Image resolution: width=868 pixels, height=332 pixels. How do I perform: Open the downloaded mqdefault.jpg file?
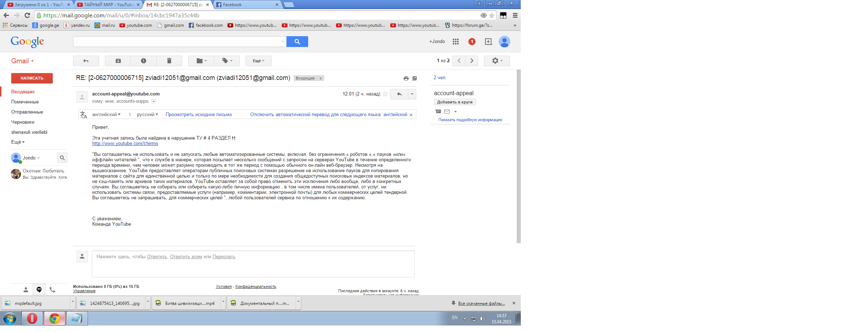point(36,303)
